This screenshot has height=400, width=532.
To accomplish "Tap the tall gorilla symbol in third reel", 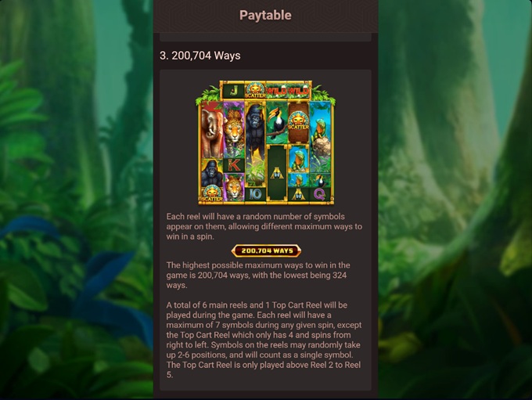I will pyautogui.click(x=255, y=144).
